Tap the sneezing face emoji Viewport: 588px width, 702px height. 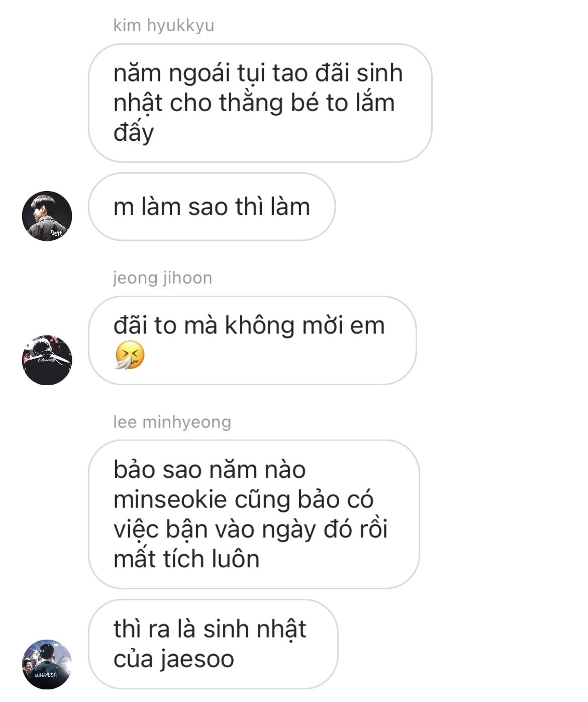[130, 355]
